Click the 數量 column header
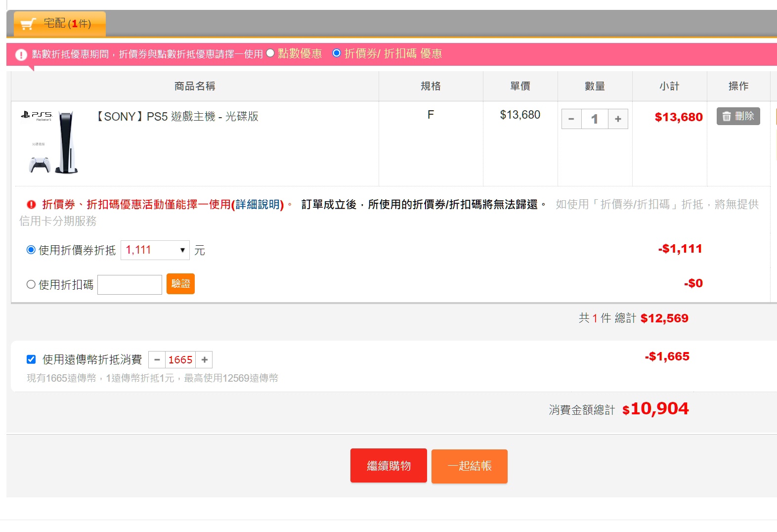The width and height of the screenshot is (777, 532). click(595, 86)
